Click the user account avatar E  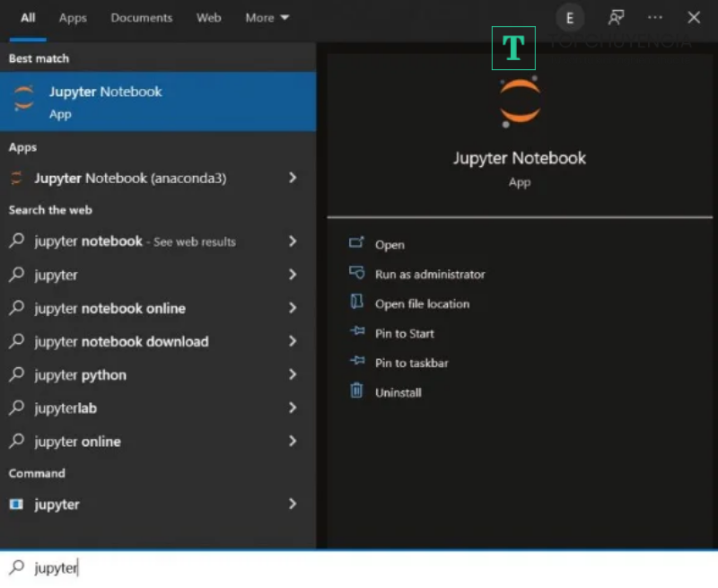(x=570, y=18)
